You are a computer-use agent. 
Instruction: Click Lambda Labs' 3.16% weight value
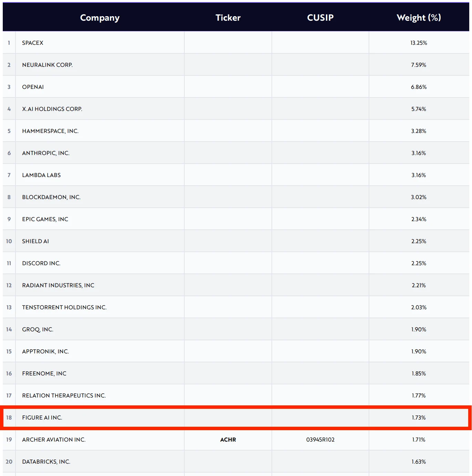[x=419, y=175]
